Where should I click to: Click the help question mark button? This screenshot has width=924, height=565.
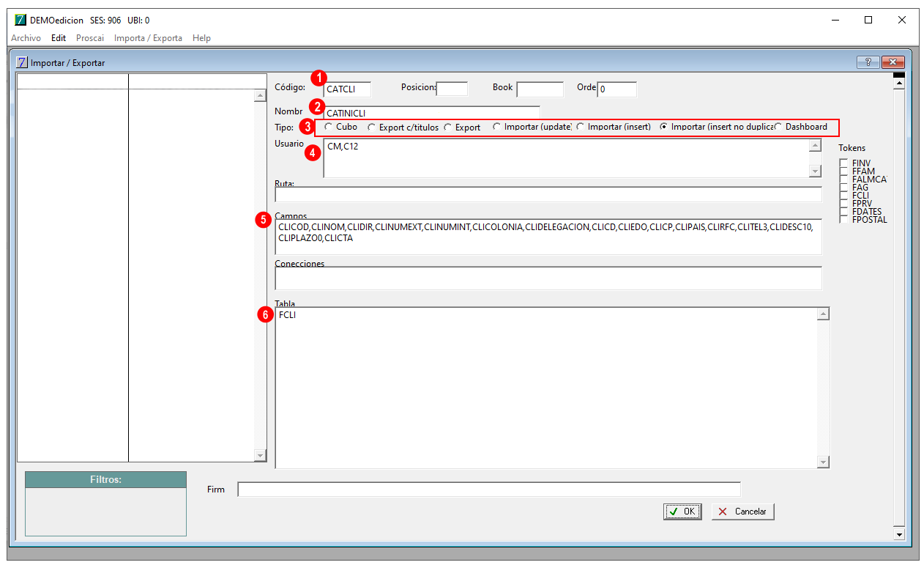868,63
